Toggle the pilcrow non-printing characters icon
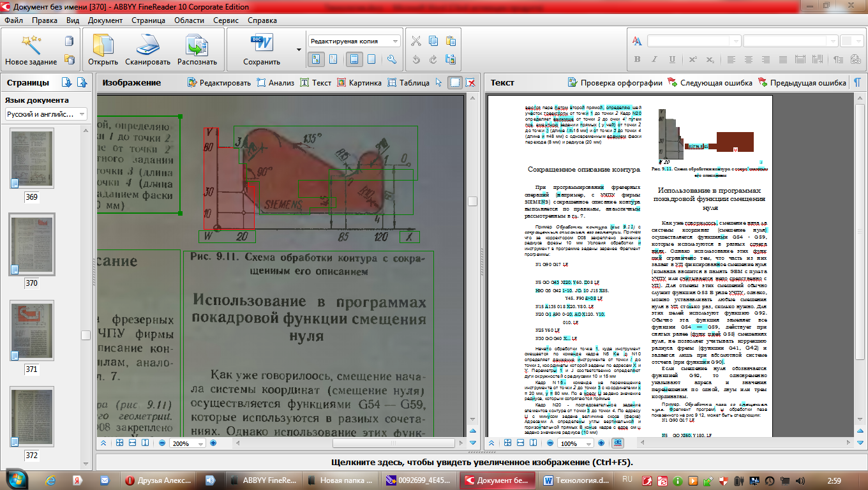868x490 pixels. (857, 82)
